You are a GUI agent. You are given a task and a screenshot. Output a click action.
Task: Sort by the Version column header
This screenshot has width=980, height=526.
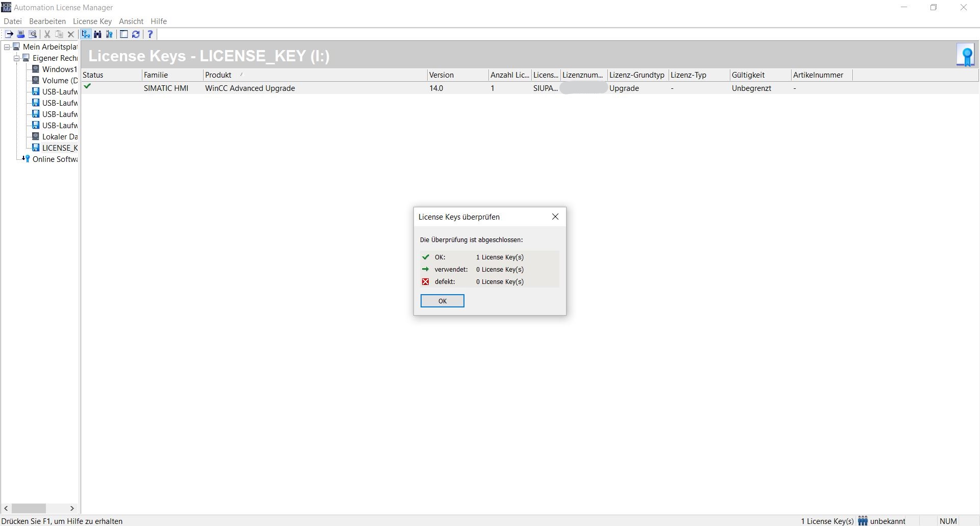[x=458, y=75]
